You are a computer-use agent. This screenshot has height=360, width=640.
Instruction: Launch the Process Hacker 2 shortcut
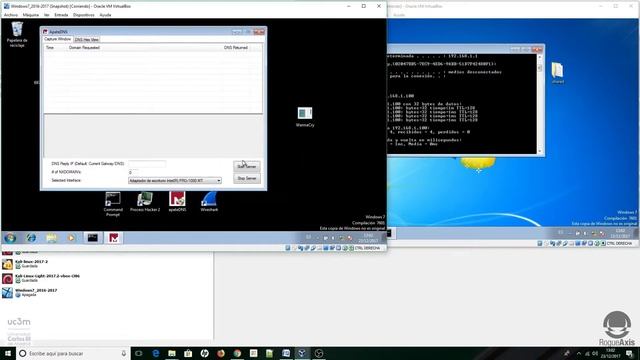click(x=145, y=202)
